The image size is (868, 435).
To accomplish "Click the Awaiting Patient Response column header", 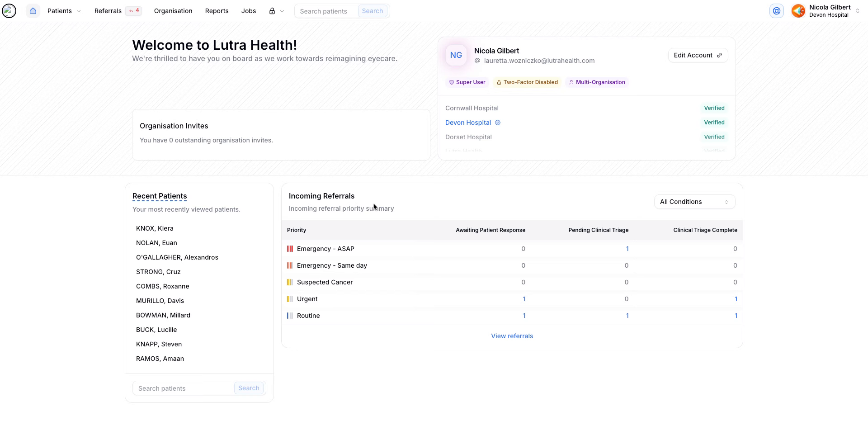I will coord(491,230).
